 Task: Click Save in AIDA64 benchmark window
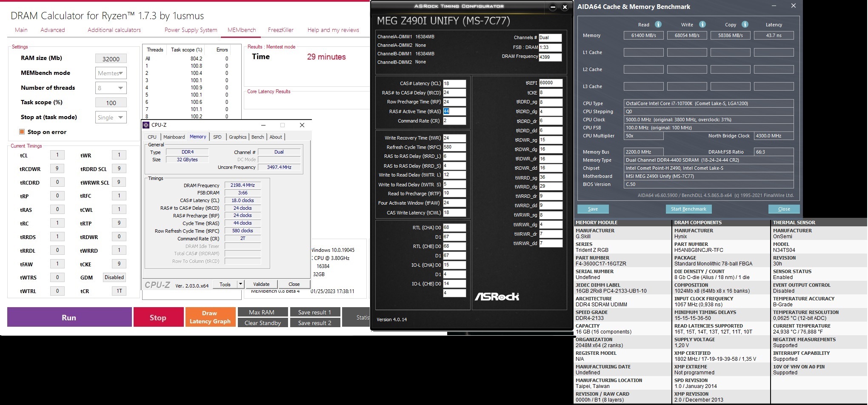click(x=593, y=209)
